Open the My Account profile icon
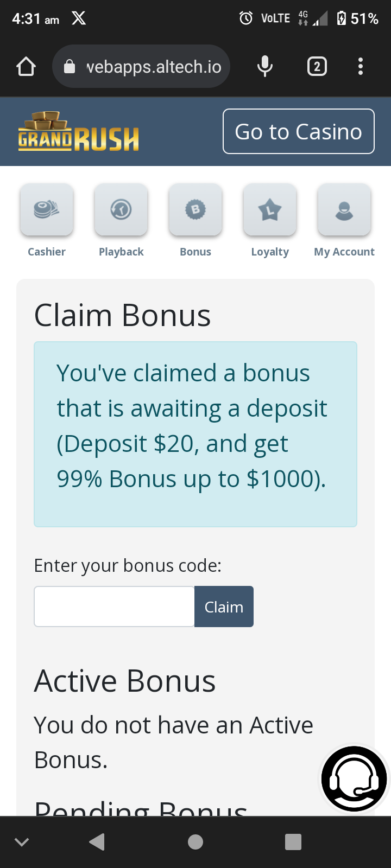 (344, 210)
